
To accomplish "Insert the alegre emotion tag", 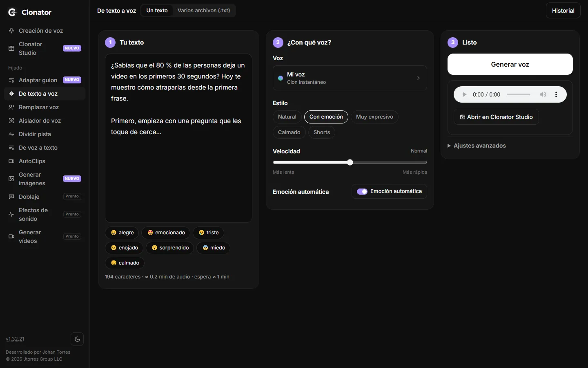I will click(x=122, y=233).
